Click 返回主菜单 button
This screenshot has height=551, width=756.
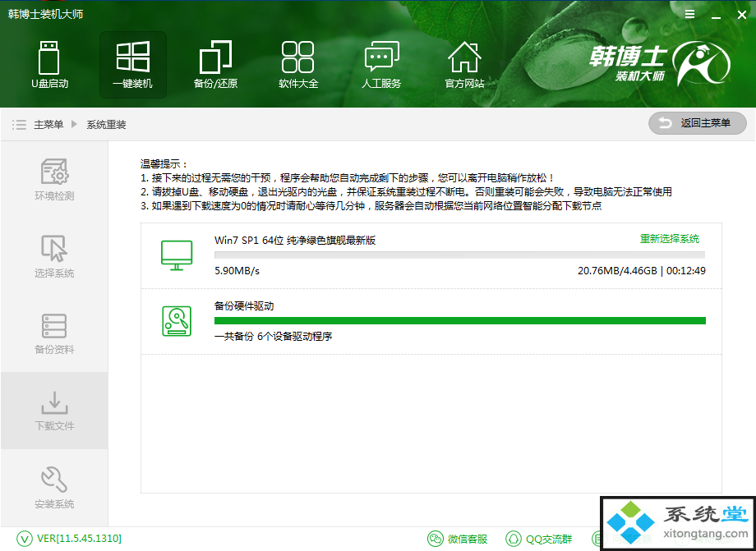point(697,123)
